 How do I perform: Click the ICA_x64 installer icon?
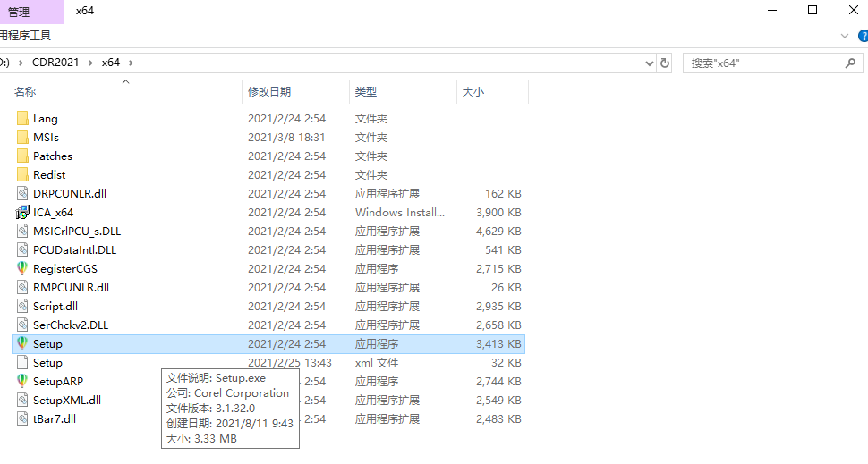click(22, 213)
